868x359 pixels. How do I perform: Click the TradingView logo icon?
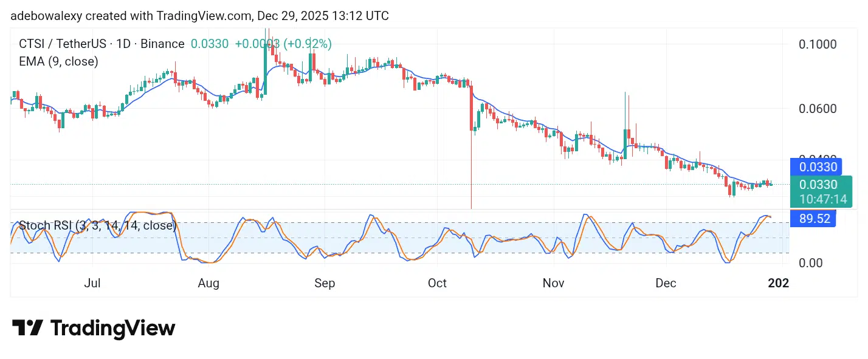[x=27, y=328]
